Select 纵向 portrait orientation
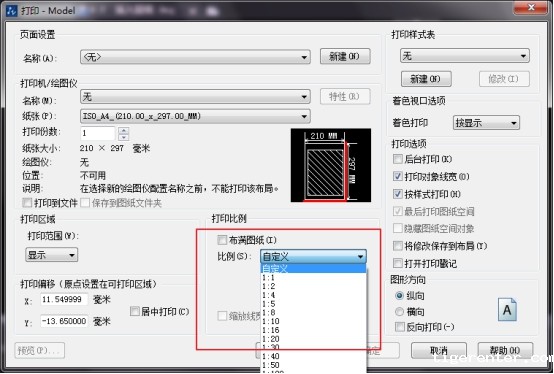The height and width of the screenshot is (374, 554). point(399,296)
